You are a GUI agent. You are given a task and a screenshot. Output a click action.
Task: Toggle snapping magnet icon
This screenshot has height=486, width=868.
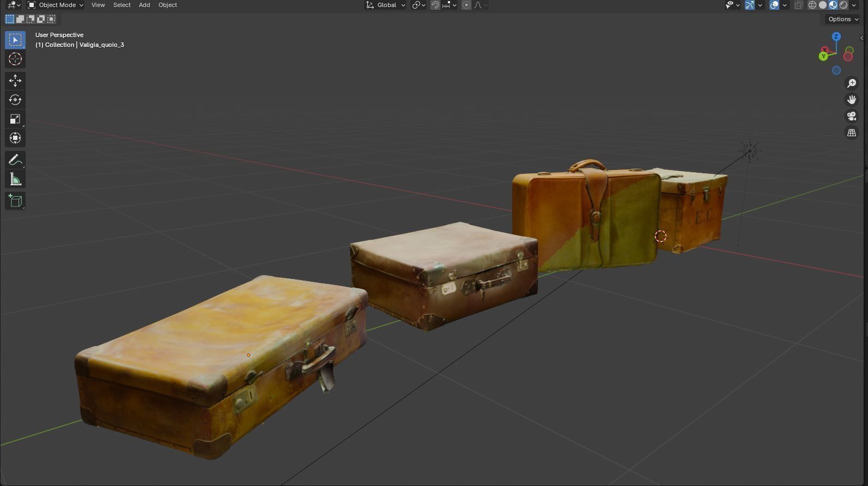[435, 5]
